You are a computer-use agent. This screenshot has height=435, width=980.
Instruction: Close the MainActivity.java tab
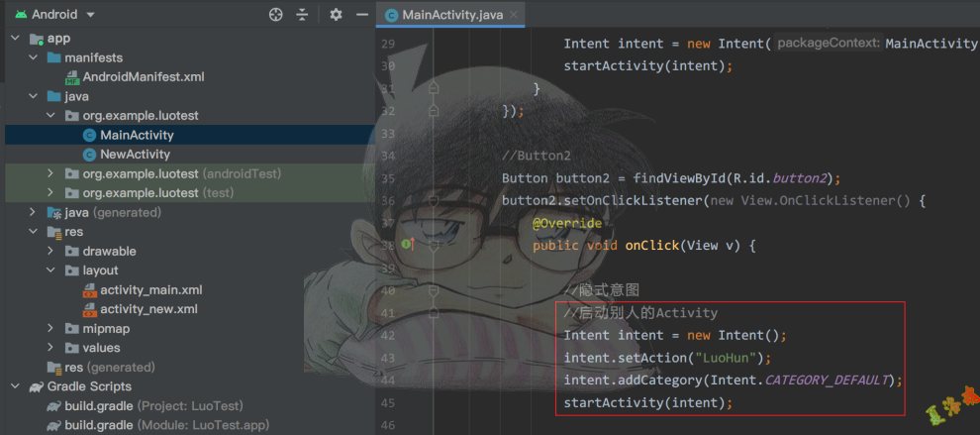click(513, 15)
